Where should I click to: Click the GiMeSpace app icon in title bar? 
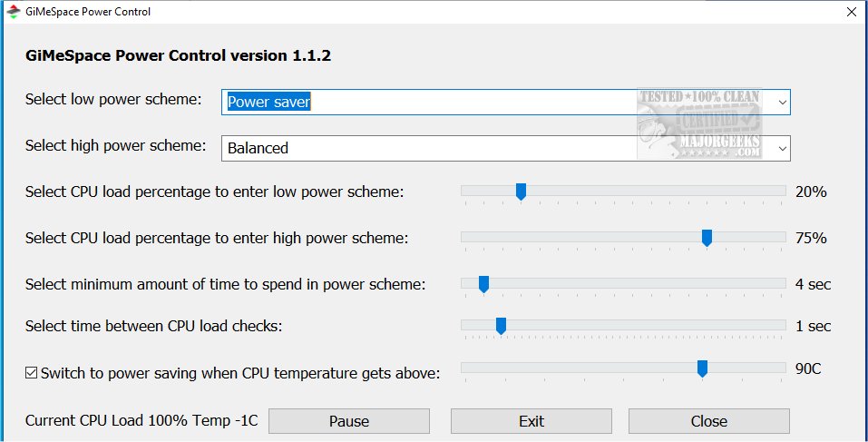tap(13, 12)
